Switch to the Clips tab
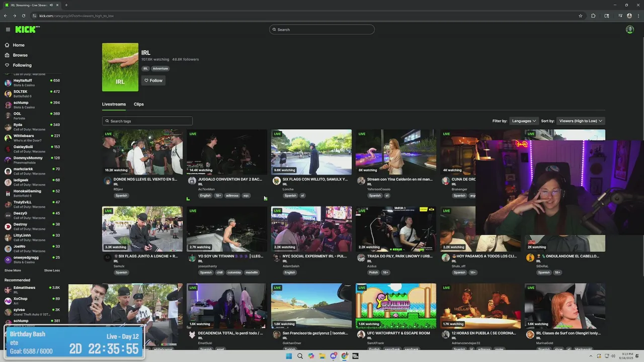Screen dimensions: 644x362 click(139, 104)
